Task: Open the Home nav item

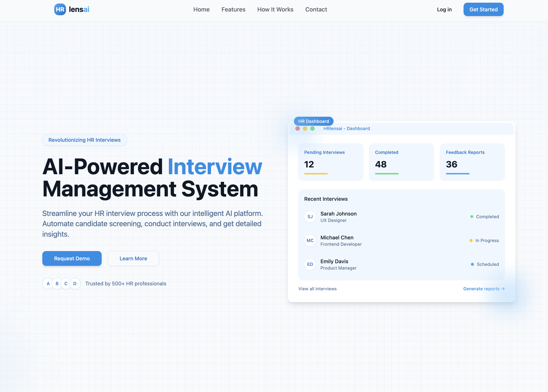Action: pos(201,9)
